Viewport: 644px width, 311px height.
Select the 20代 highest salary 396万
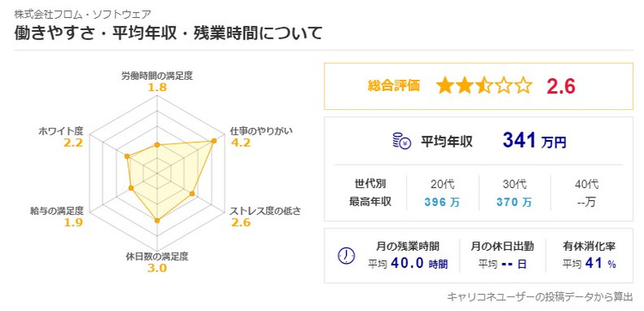(443, 202)
